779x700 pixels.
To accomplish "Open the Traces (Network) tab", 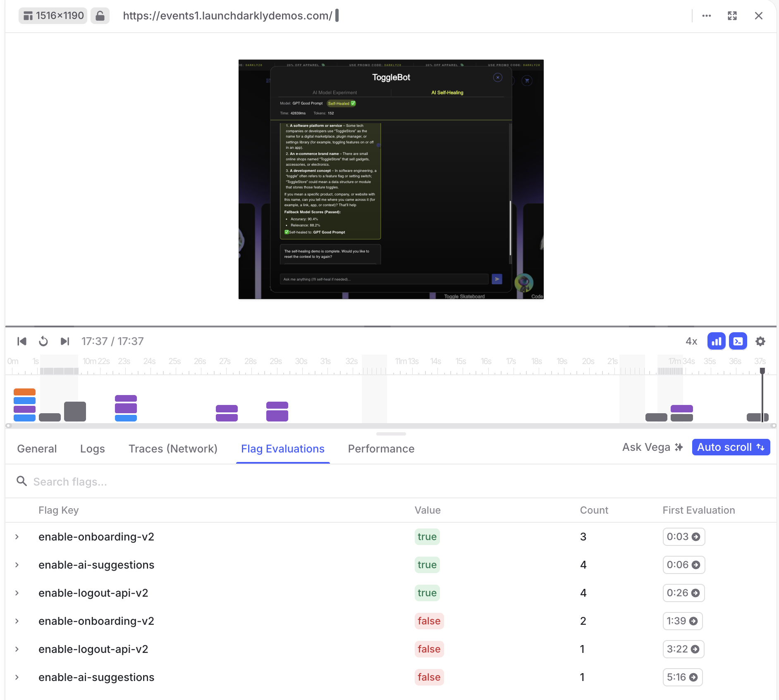I will point(173,449).
